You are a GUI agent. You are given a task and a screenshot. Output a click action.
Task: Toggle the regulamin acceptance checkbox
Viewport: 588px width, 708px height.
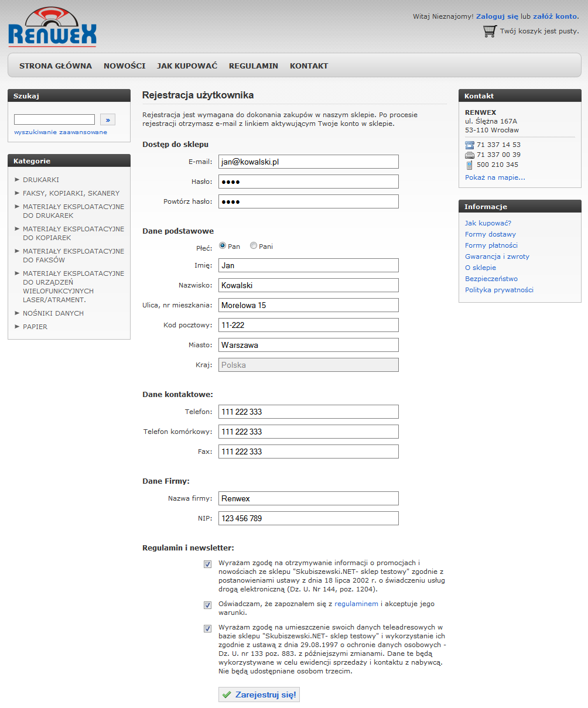[207, 605]
